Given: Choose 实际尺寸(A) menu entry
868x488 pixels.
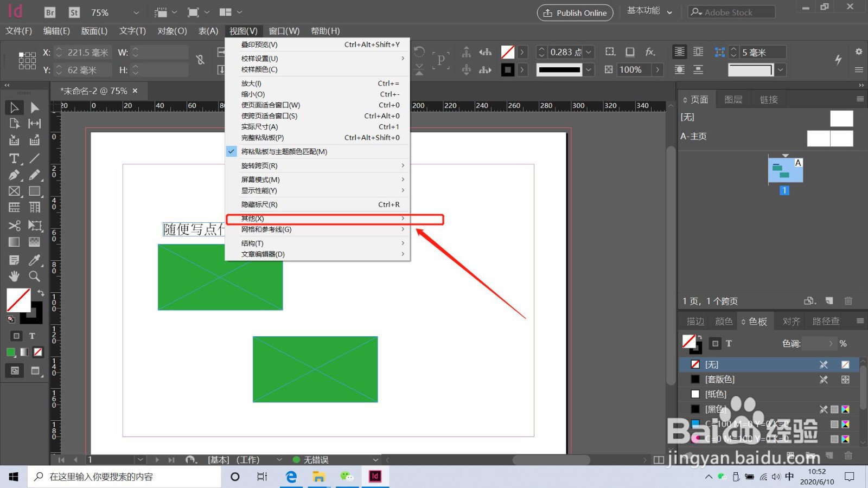Looking at the screenshot, I should (317, 127).
